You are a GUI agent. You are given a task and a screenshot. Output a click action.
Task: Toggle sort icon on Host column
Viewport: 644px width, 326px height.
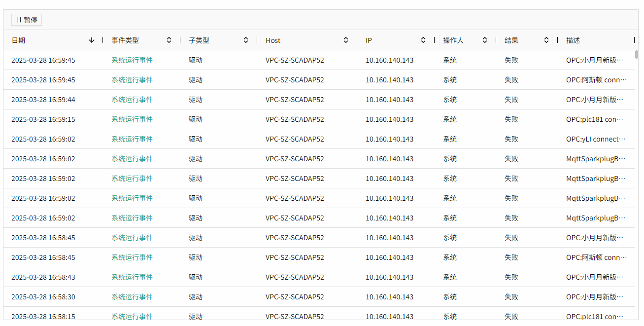click(346, 40)
